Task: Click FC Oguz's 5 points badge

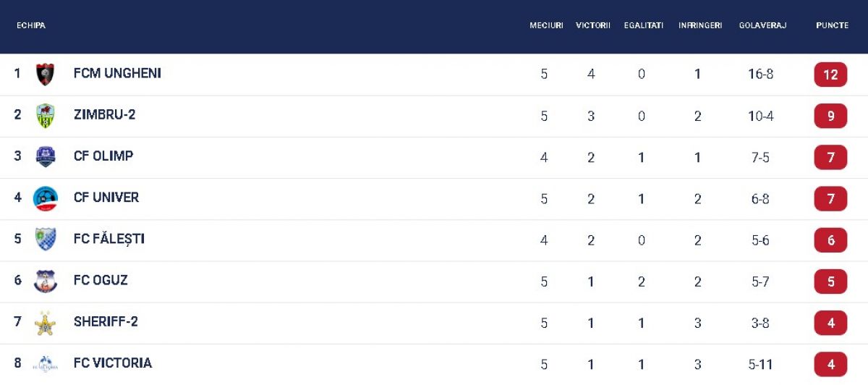Action: pos(830,282)
